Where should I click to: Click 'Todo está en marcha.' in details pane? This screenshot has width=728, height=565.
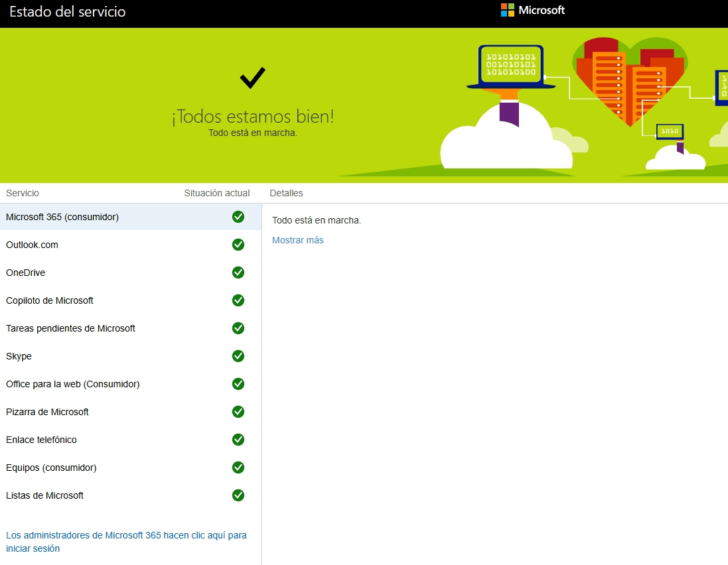pyautogui.click(x=316, y=220)
